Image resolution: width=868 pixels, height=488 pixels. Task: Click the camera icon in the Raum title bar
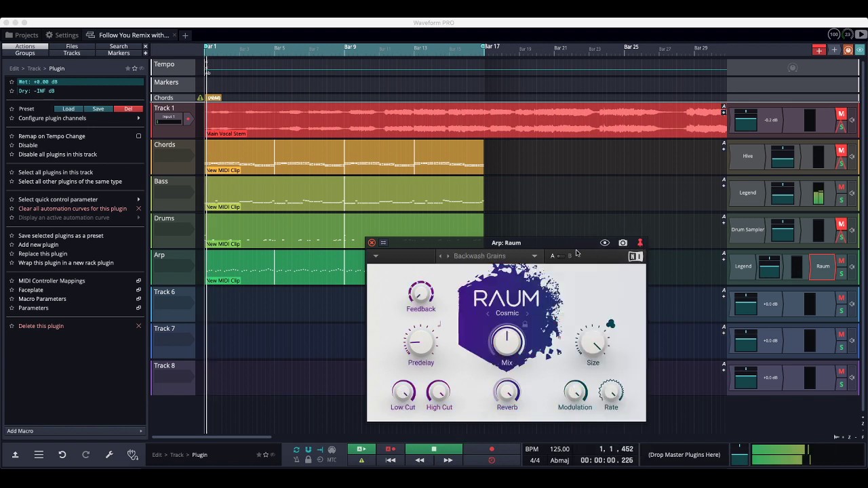(x=623, y=243)
